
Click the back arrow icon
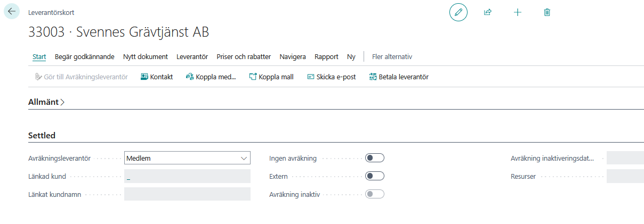tap(12, 11)
